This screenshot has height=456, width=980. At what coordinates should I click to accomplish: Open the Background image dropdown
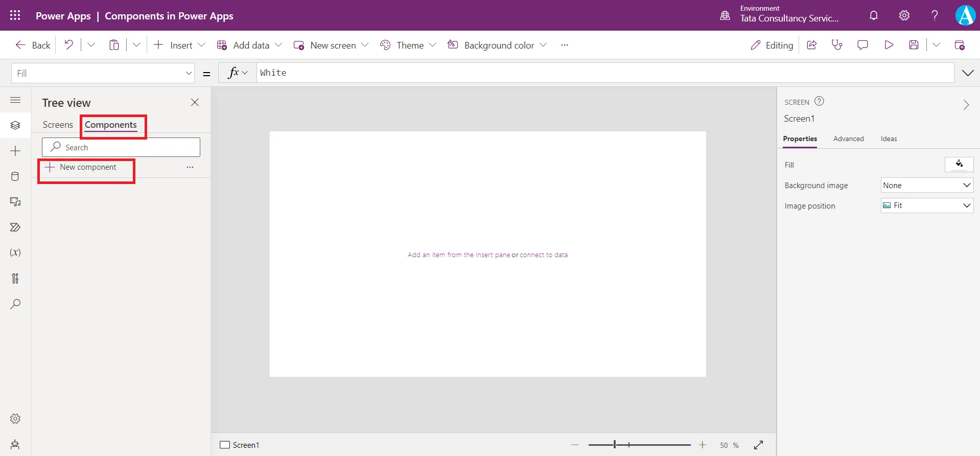(927, 185)
